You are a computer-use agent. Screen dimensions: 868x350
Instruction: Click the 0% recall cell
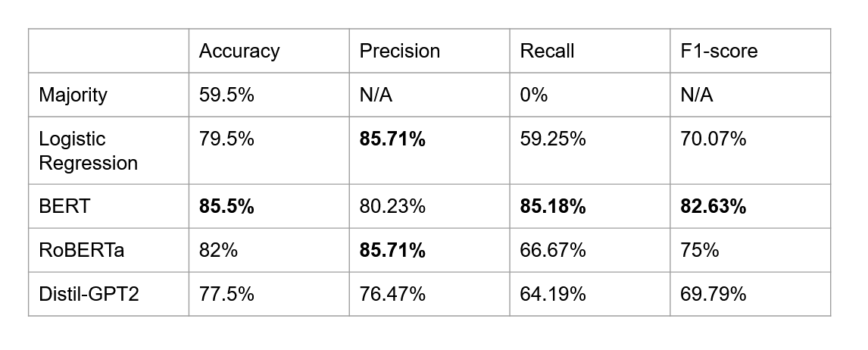tap(534, 95)
